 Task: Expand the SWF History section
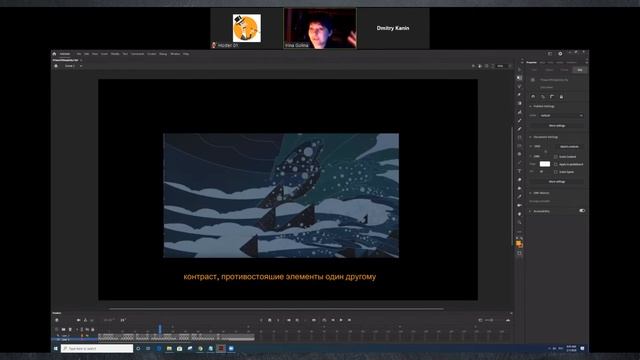point(531,193)
